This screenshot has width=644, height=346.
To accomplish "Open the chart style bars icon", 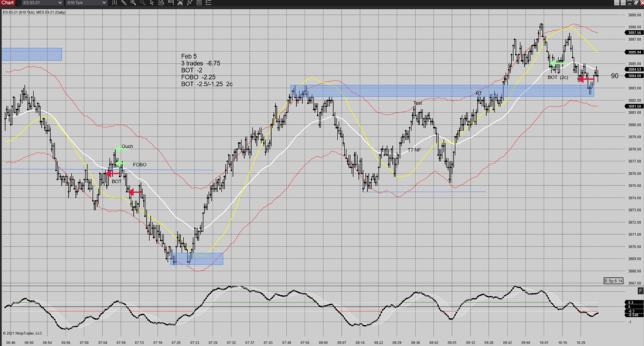I will [115, 3].
